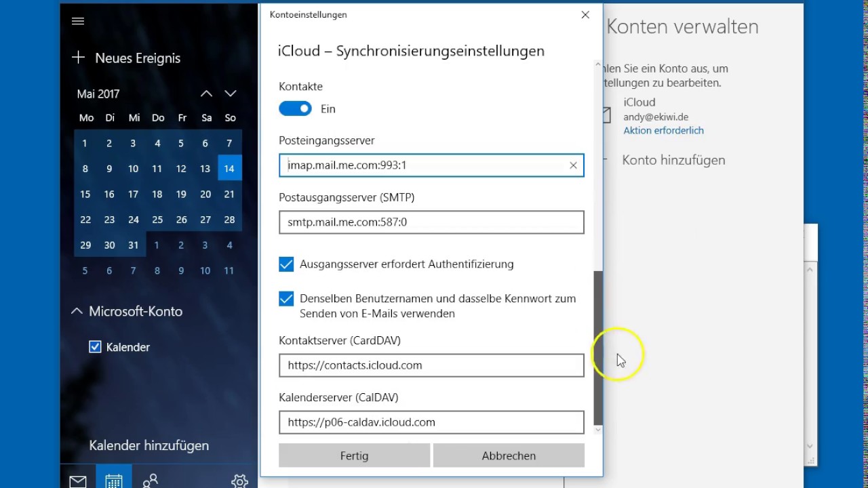Open the People app icon

150,481
